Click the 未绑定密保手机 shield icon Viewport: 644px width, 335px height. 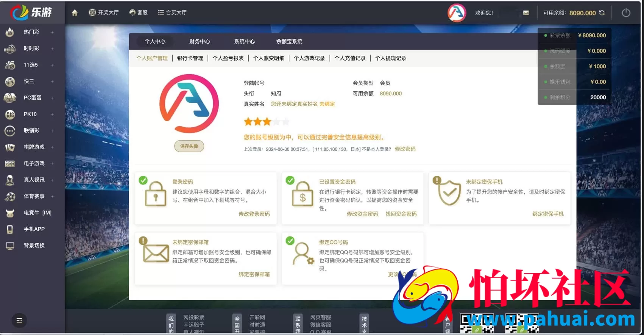449,193
